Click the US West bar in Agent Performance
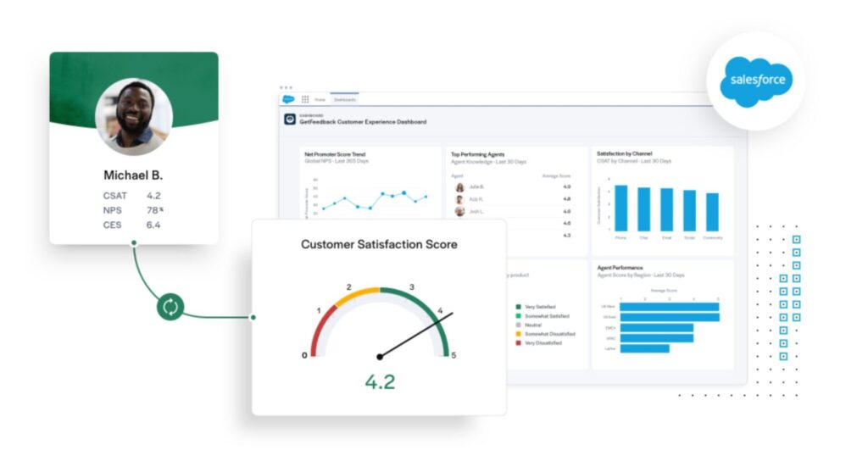The image size is (868, 467). coord(670,306)
